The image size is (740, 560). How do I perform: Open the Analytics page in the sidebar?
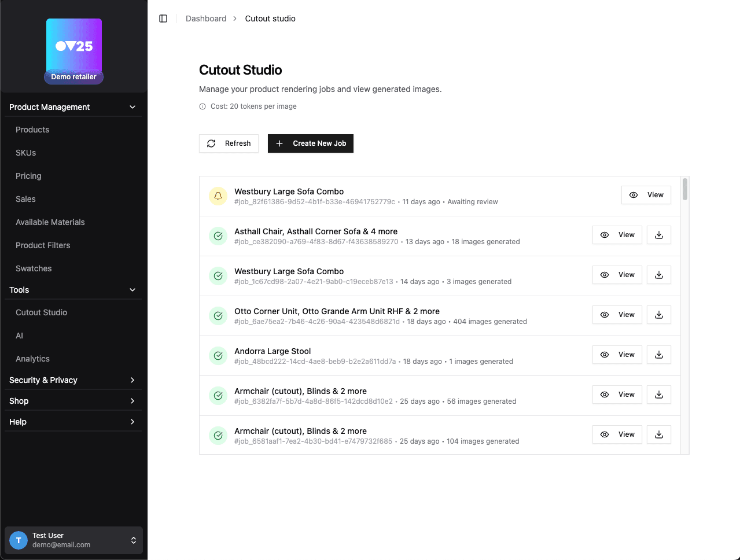click(32, 359)
